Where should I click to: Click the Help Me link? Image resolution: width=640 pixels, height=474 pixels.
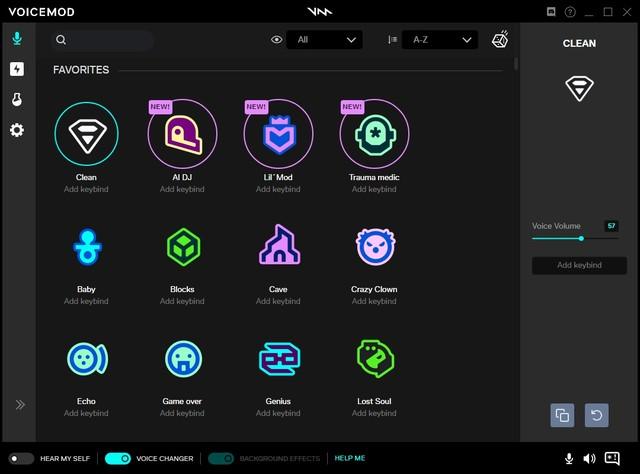pos(350,458)
